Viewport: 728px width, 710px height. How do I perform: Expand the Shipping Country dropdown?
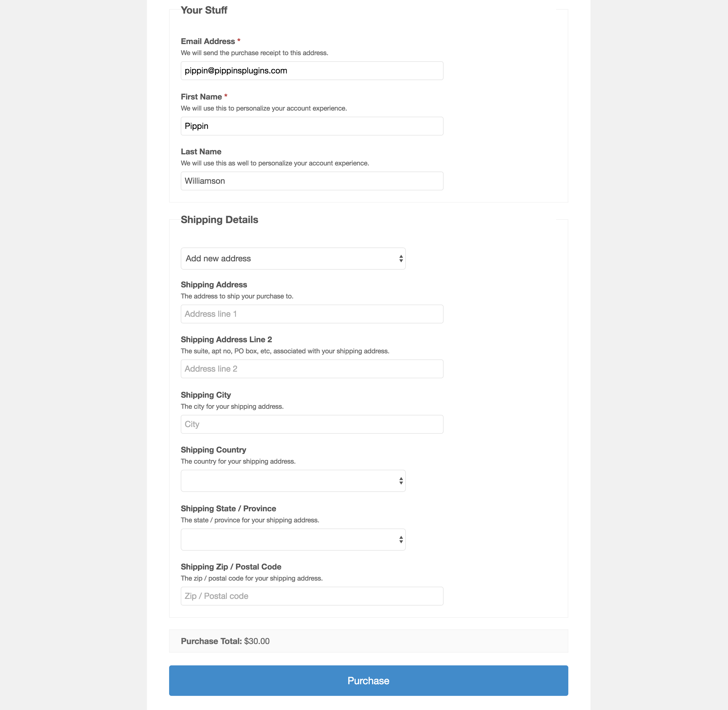point(293,481)
